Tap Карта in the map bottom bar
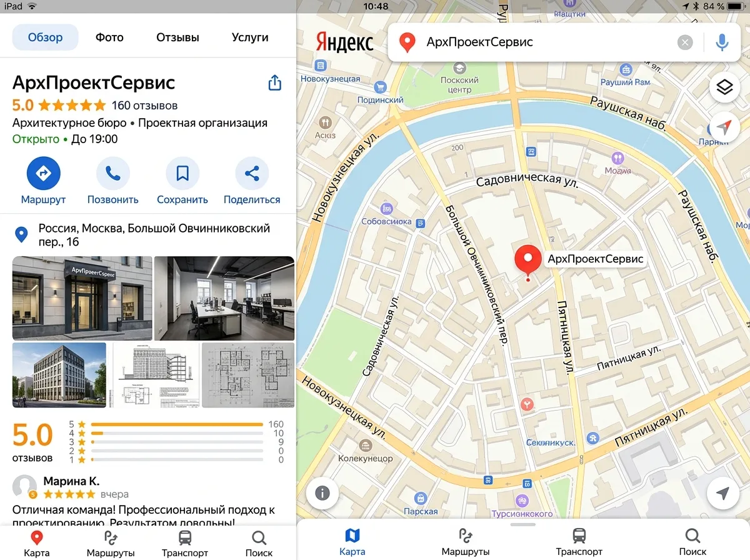This screenshot has width=750, height=560. click(352, 542)
